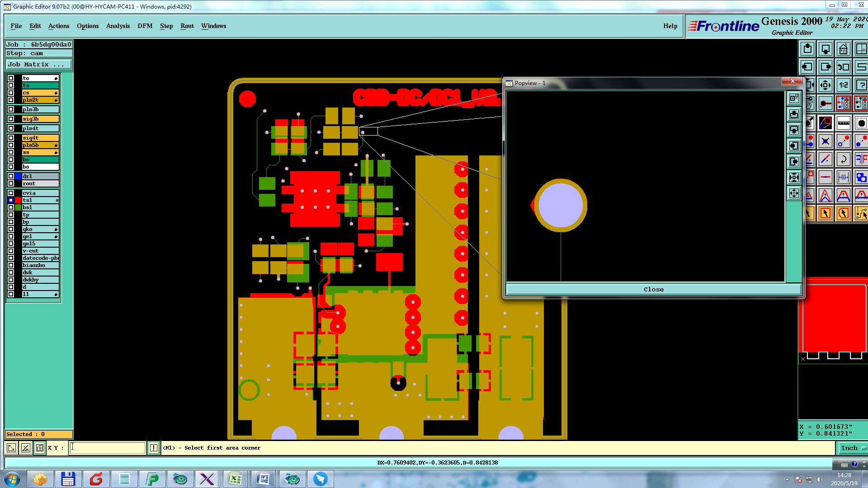
Task: Click the X Y coordinate input field
Action: click(108, 448)
